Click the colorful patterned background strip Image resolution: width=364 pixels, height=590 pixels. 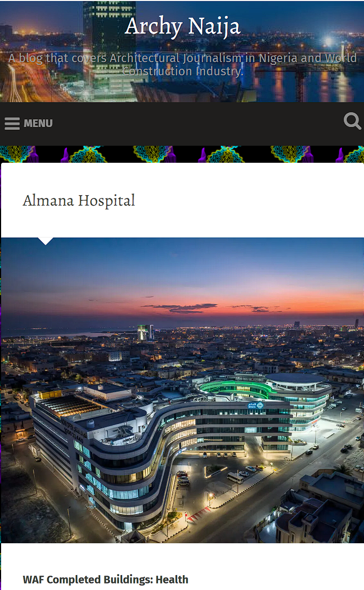point(182,155)
